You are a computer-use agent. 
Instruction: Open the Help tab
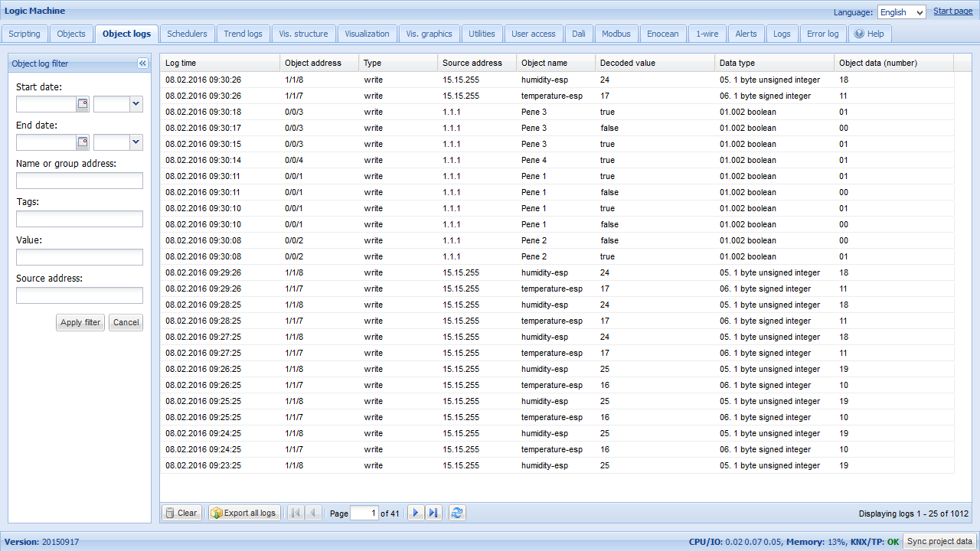pos(869,34)
